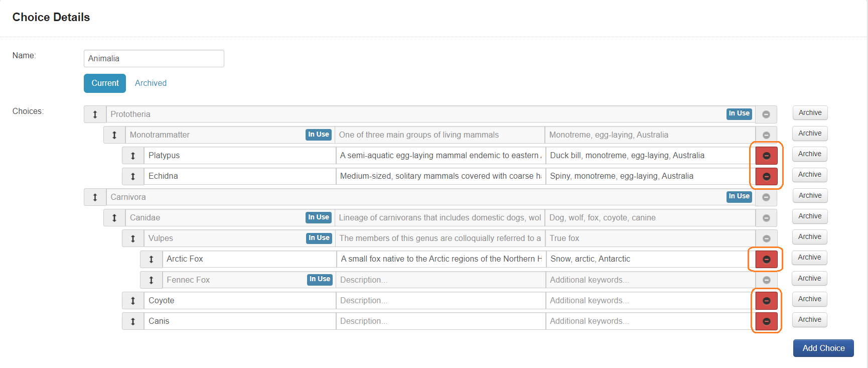This screenshot has width=868, height=368.
Task: Click the Platypus choice name field
Action: (240, 156)
